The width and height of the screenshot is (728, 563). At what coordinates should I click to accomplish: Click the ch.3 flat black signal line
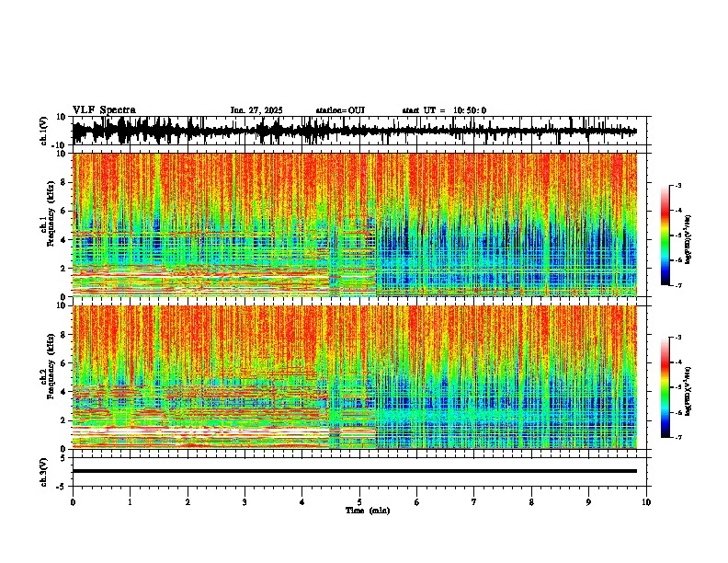click(354, 471)
